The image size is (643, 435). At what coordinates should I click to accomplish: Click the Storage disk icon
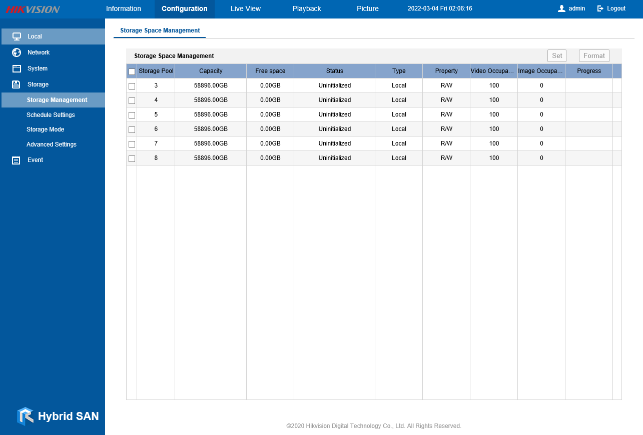coord(16,84)
